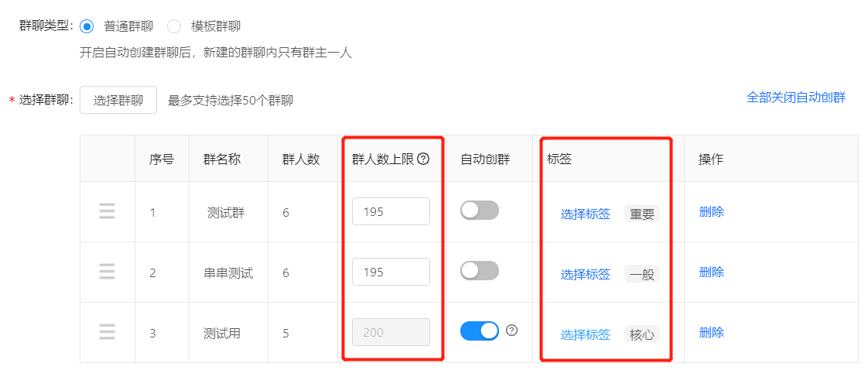Open 选择标签 for 测试用 row

click(x=585, y=335)
